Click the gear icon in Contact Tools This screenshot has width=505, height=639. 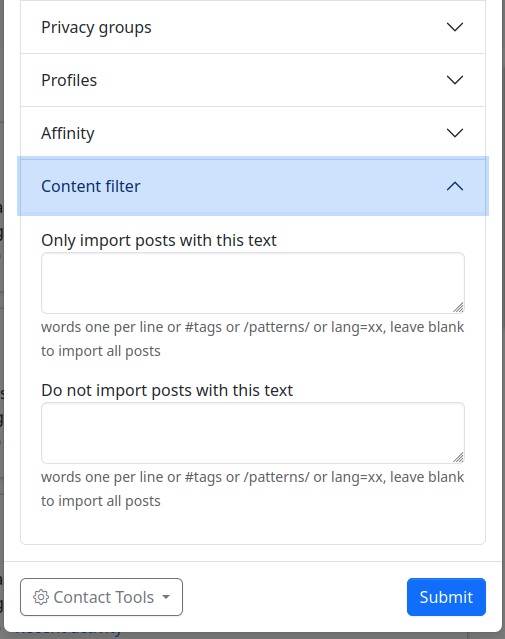coord(41,597)
